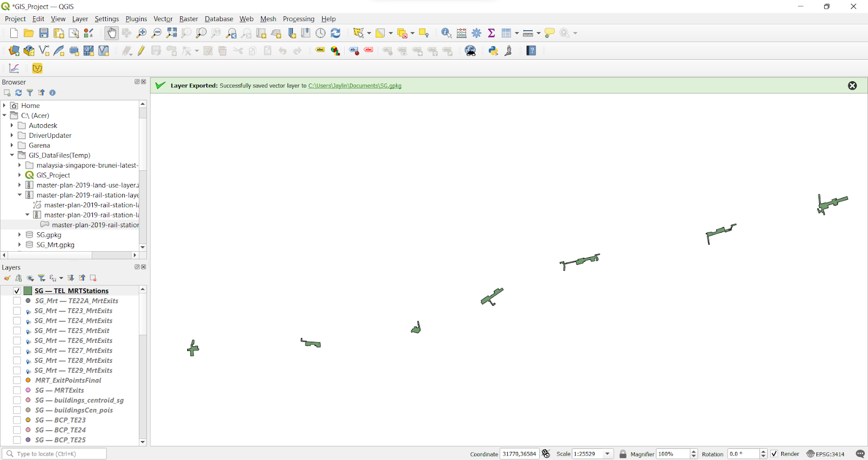Open the exported SG.gpkg file path link

click(355, 86)
